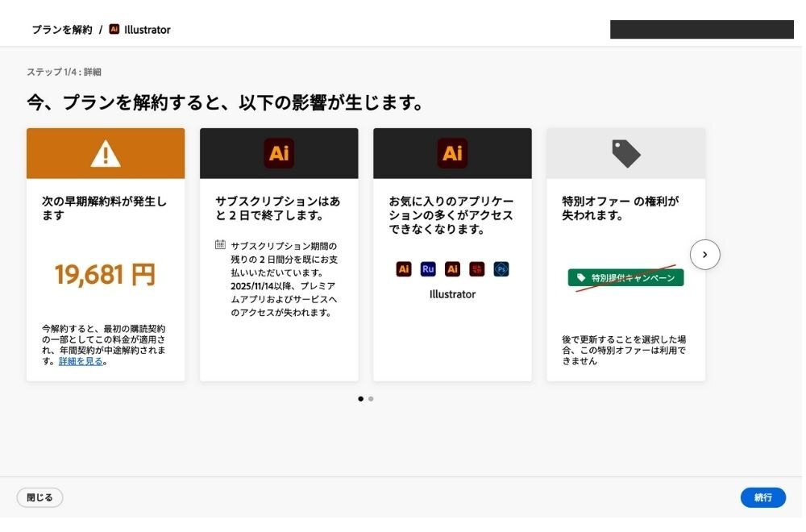Click the tag icon inside the green campaign badge
The height and width of the screenshot is (532, 806).
point(581,277)
